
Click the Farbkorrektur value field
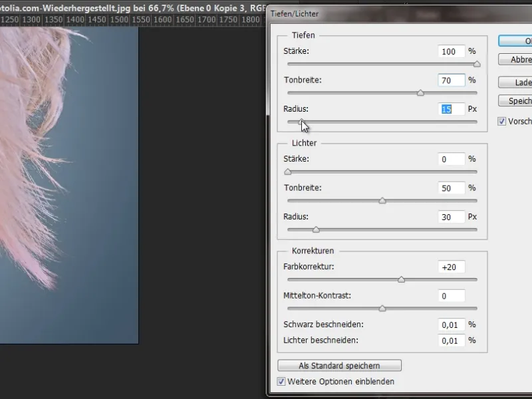click(452, 267)
